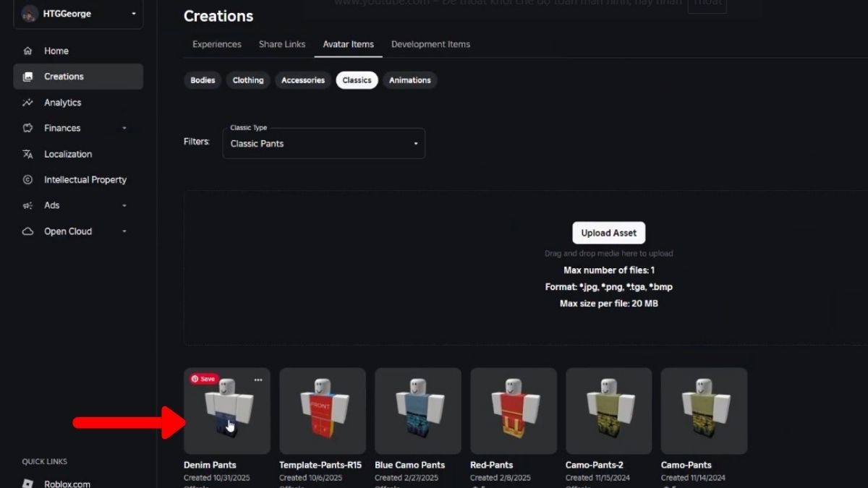
Task: Open the Camo-Pants thumbnail
Action: coord(705,411)
